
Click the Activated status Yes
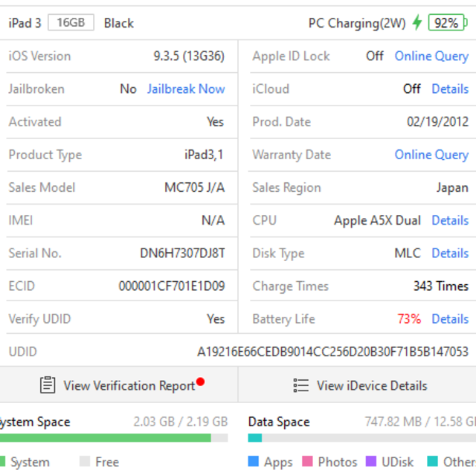pyautogui.click(x=215, y=122)
